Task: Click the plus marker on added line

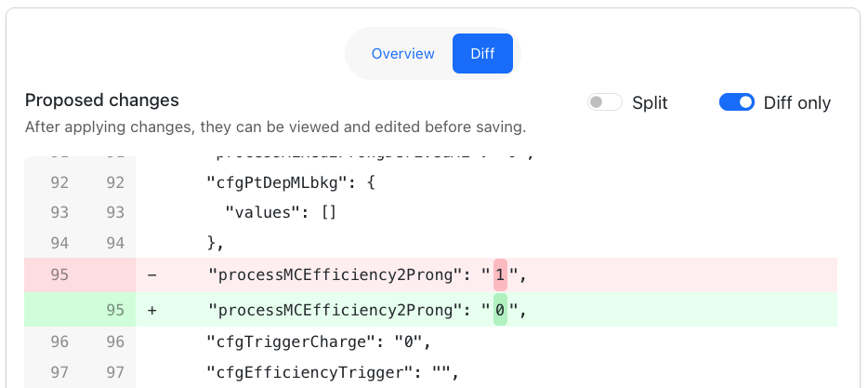Action: (152, 312)
